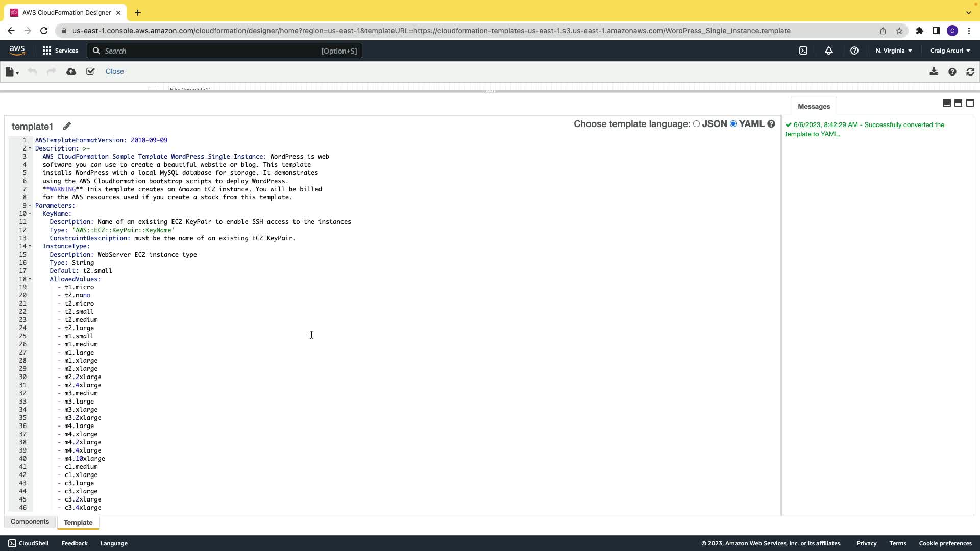This screenshot has width=980, height=551.
Task: Click the Validate template checkmark icon
Action: click(90, 72)
